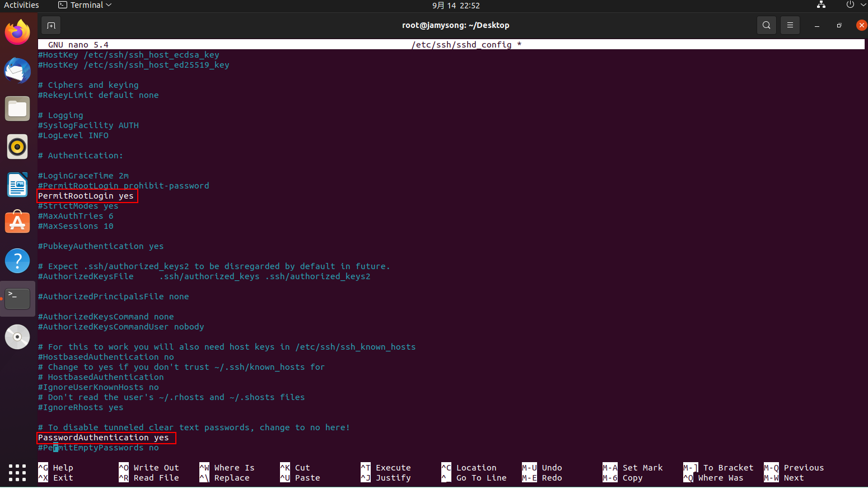The width and height of the screenshot is (868, 489).
Task: Click the '# Authentication:' comment line
Action: coord(81,156)
